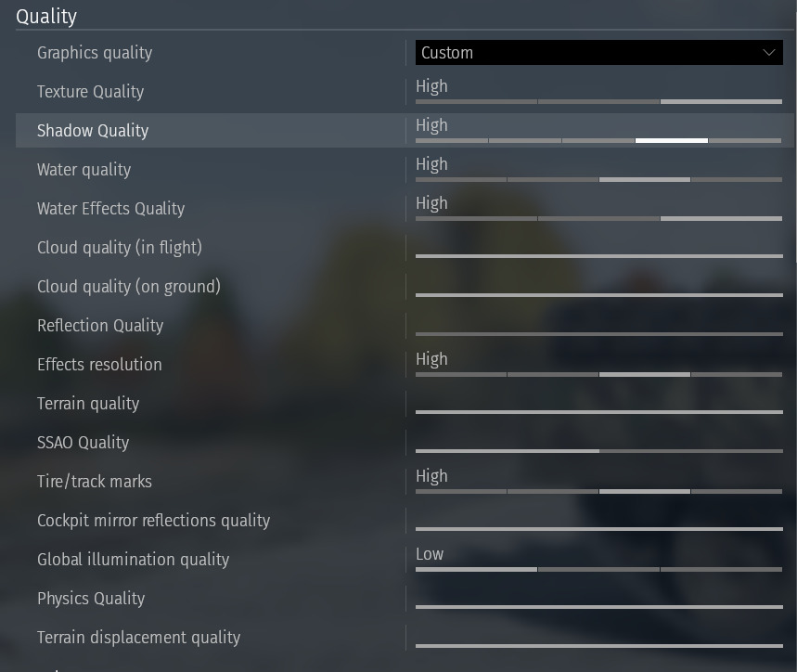
Task: Click the Reflection Quality slider
Action: [x=598, y=333]
